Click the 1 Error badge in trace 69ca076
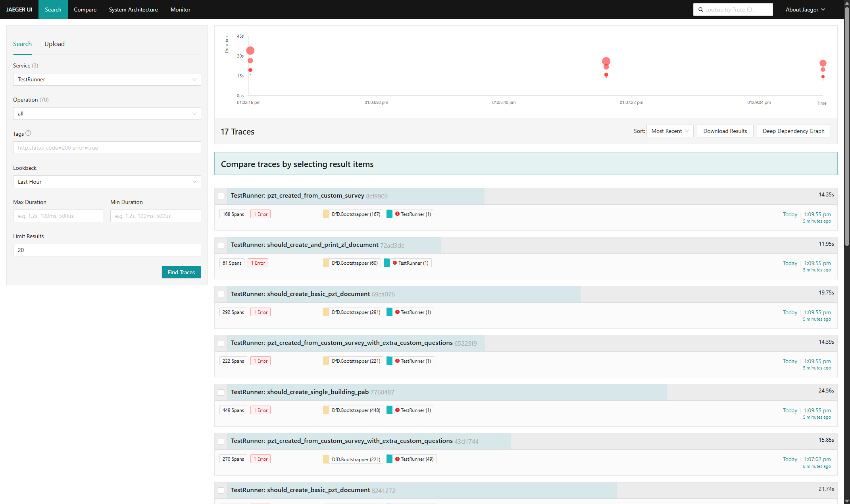 [x=260, y=312]
